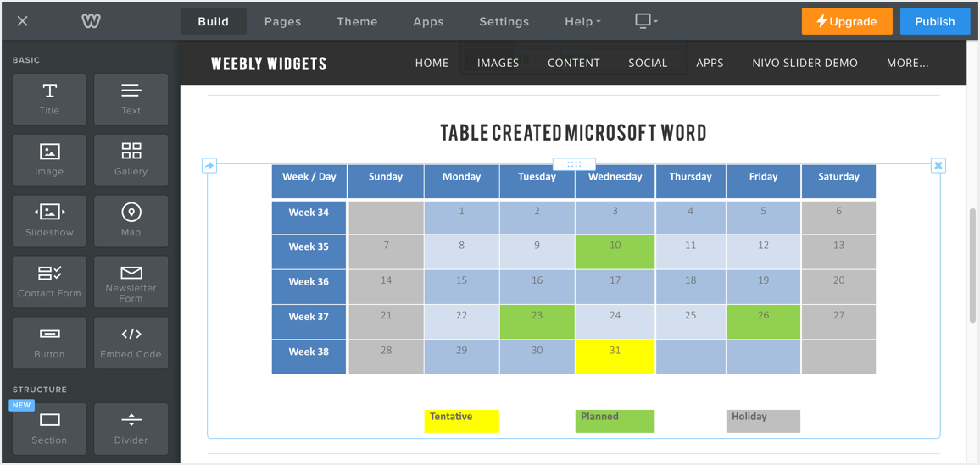The height and width of the screenshot is (465, 980).
Task: Select the Newsletter Form element
Action: coord(131,282)
